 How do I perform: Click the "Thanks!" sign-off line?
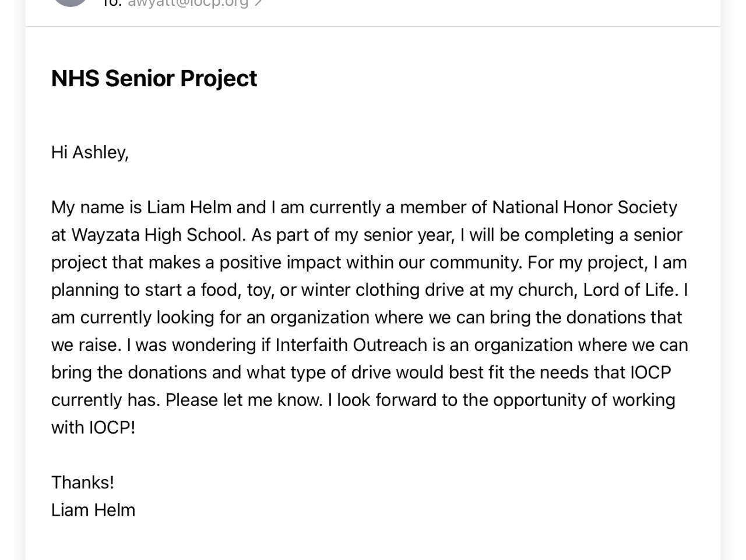pyautogui.click(x=83, y=482)
